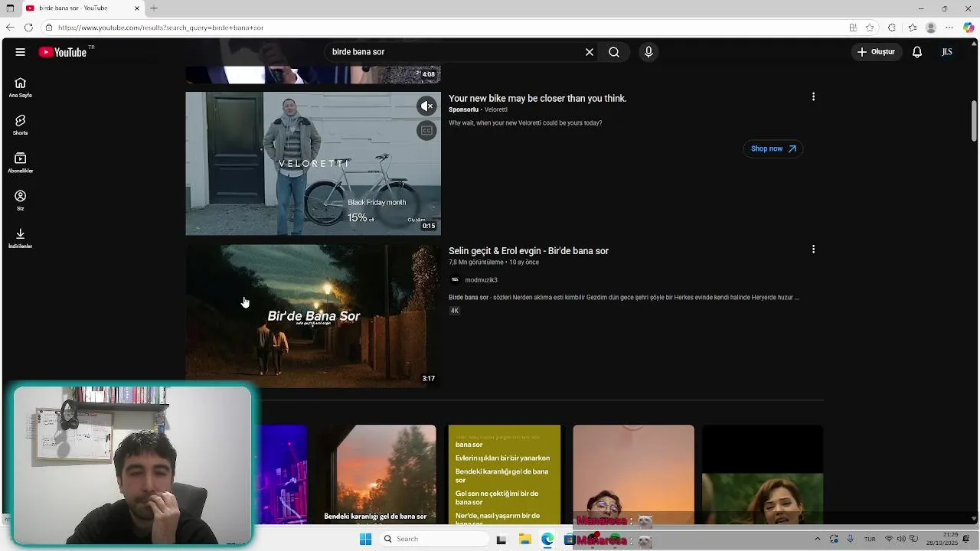
Task: Click the Shop now button
Action: (773, 148)
